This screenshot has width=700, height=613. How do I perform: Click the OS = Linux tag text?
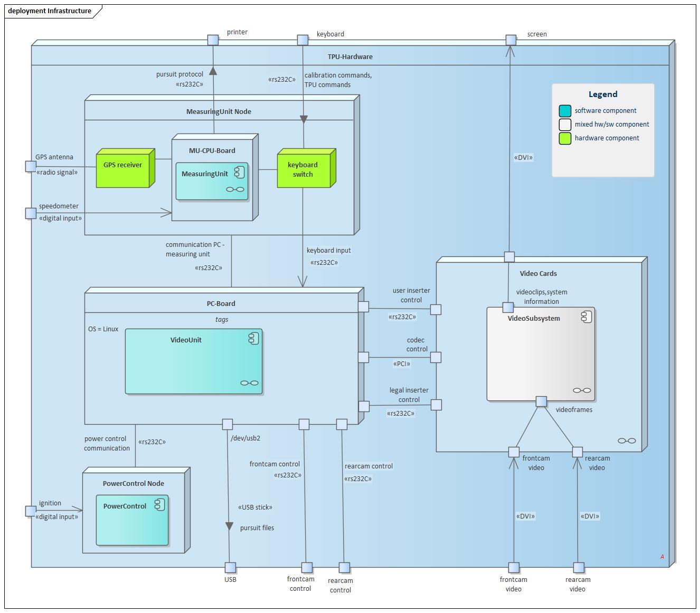point(103,329)
